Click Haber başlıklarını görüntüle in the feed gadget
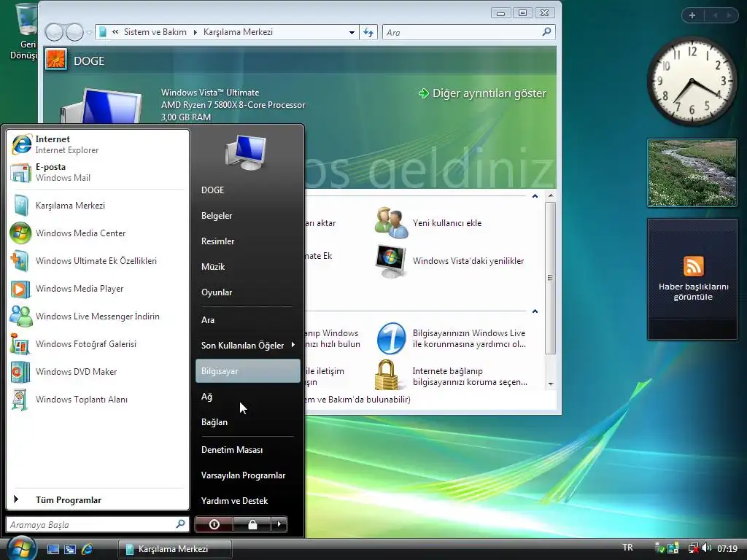Viewport: 747px width, 560px height. 693,292
